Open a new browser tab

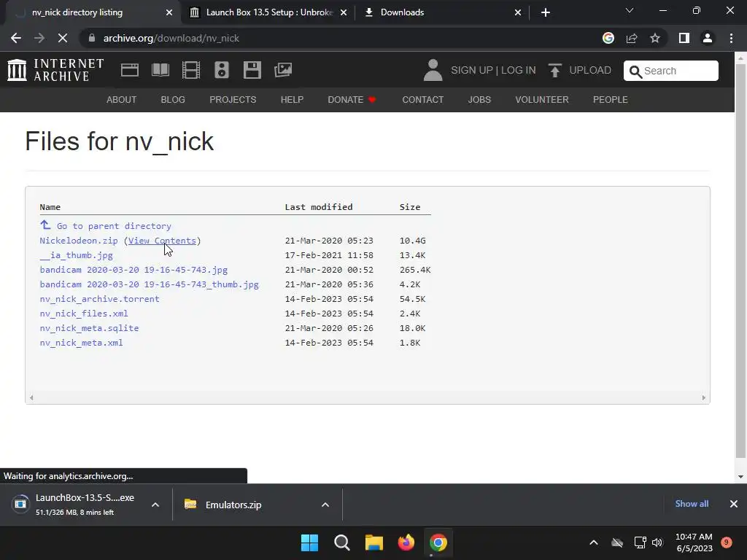(546, 12)
